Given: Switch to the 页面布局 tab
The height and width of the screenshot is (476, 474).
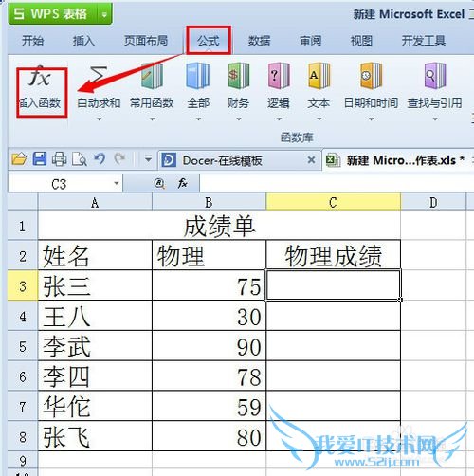Looking at the screenshot, I should [x=146, y=41].
